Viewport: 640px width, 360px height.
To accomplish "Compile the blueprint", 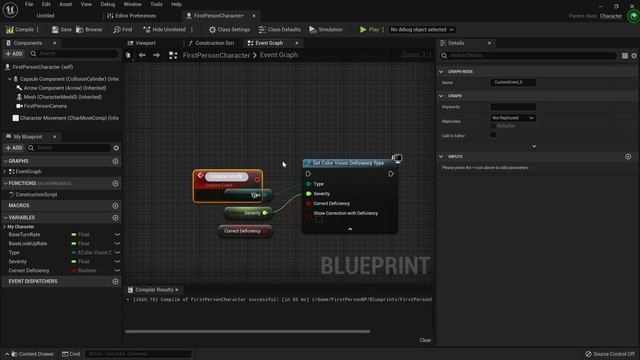I will [x=20, y=29].
